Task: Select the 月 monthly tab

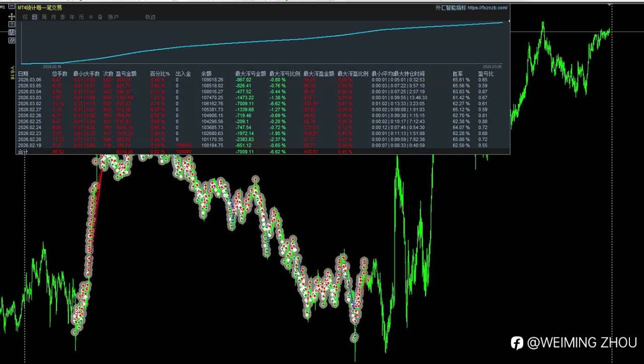Action: (x=53, y=17)
